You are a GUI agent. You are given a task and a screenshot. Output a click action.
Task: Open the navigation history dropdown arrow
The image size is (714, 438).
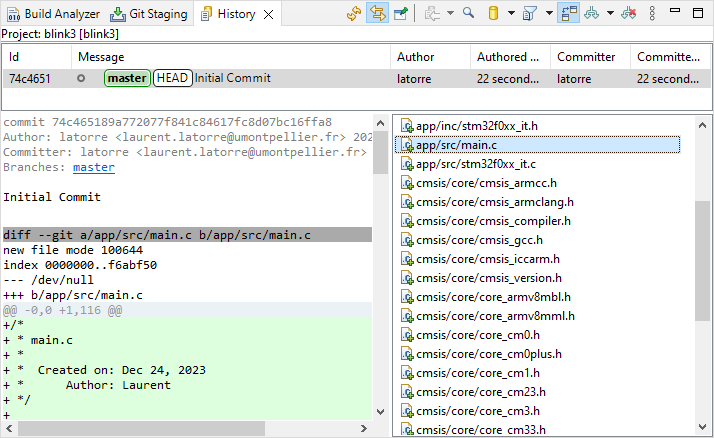click(450, 13)
